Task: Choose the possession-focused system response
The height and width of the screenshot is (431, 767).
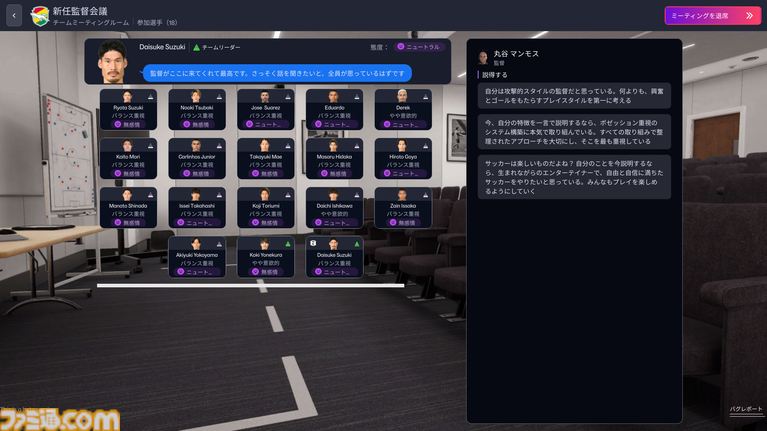Action: coord(573,131)
